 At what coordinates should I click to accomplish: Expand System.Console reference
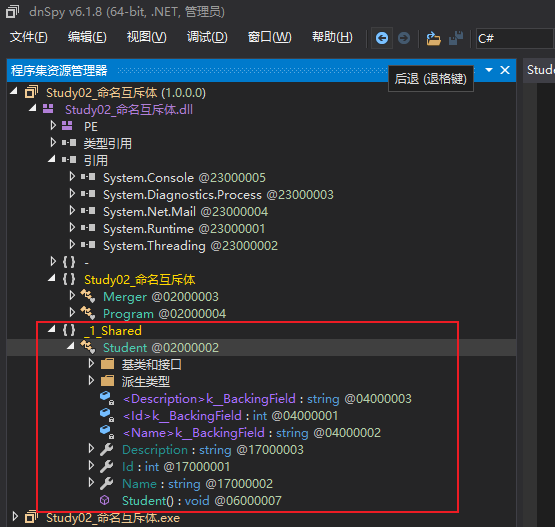coord(72,176)
